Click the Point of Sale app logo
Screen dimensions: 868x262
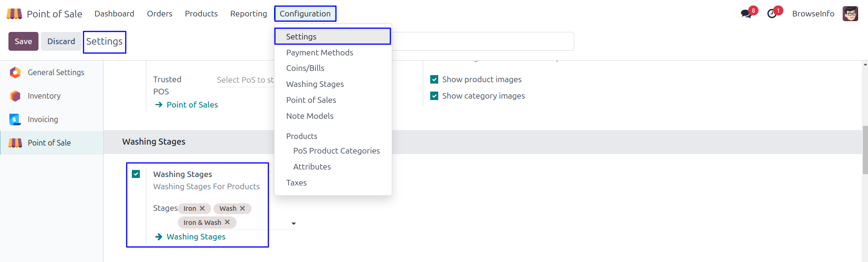point(14,14)
